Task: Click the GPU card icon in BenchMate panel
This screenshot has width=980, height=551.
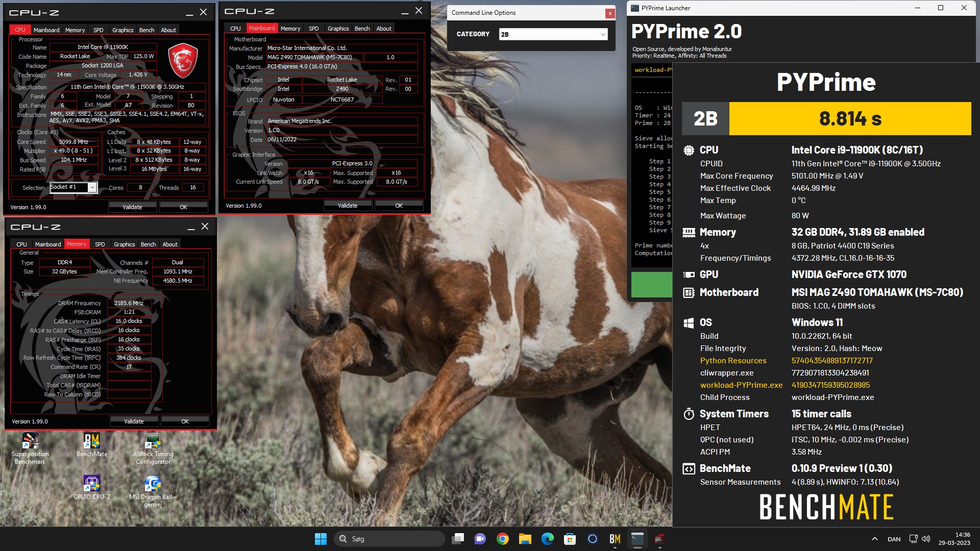Action: point(689,274)
